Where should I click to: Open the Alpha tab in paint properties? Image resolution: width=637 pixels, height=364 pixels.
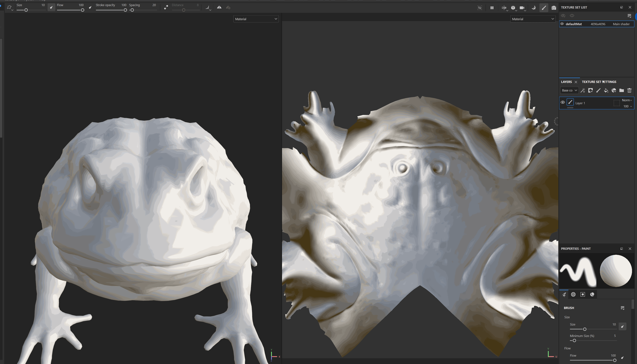pos(573,295)
